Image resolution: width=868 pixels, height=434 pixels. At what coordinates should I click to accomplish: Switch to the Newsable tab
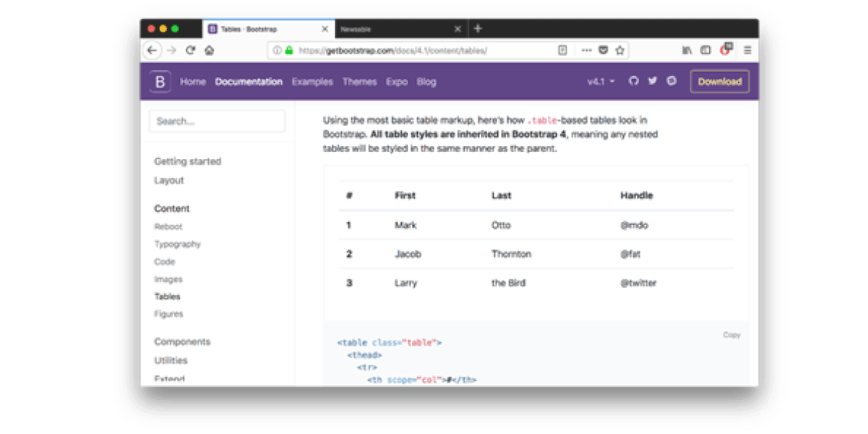401,29
